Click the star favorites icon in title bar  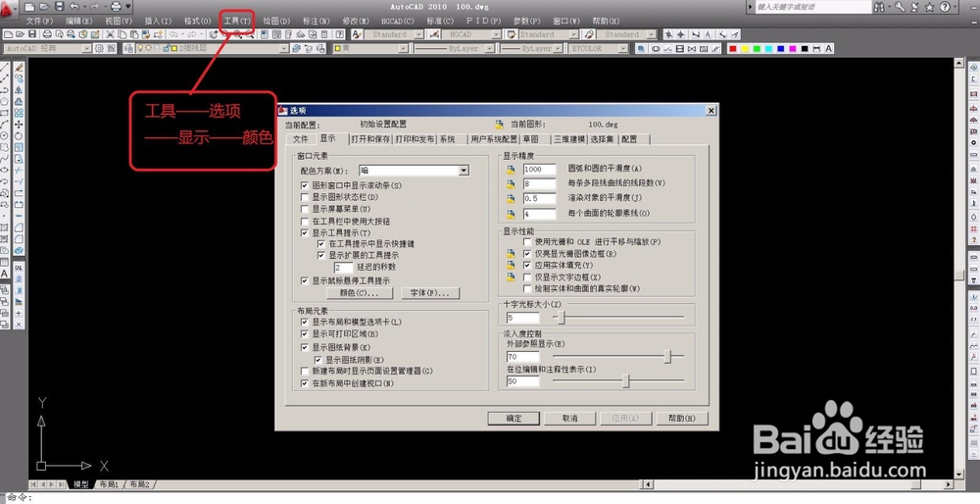click(929, 7)
